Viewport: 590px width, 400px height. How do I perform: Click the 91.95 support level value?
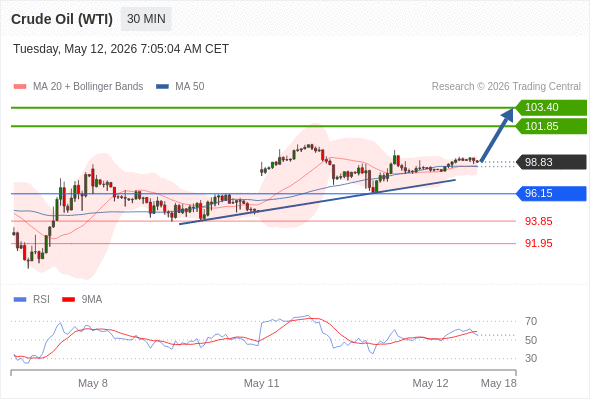coord(538,243)
